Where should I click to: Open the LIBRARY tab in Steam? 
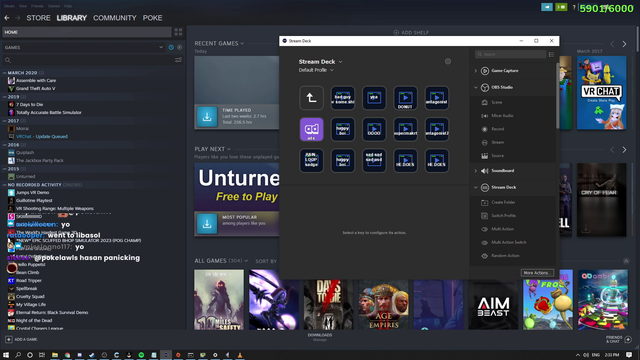pyautogui.click(x=71, y=18)
